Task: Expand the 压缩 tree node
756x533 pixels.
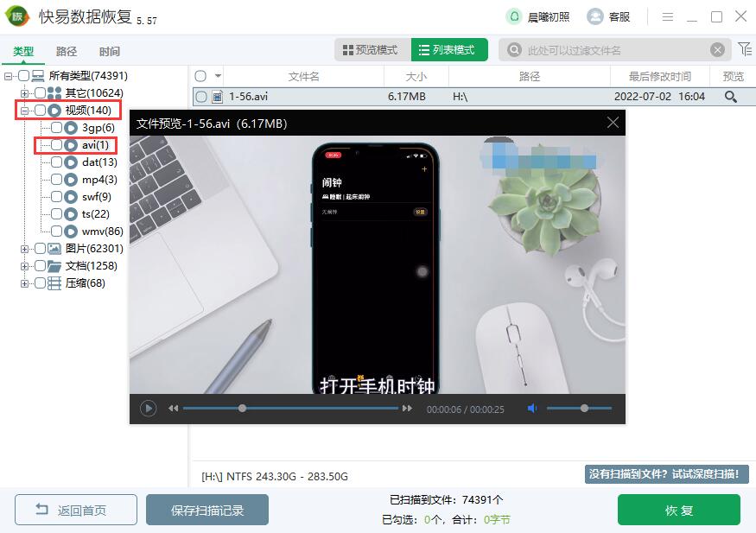Action: pos(24,284)
